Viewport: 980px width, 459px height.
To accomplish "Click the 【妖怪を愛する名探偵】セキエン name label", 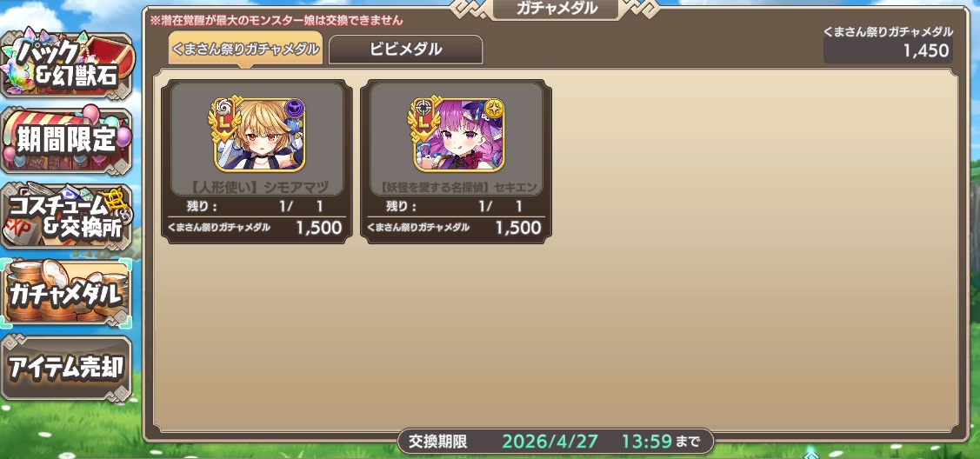I will coord(456,187).
